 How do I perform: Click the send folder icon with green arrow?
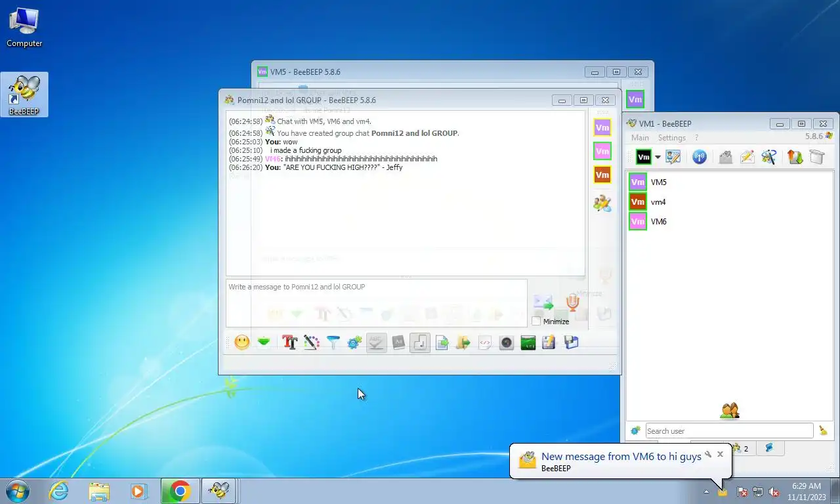point(463,343)
